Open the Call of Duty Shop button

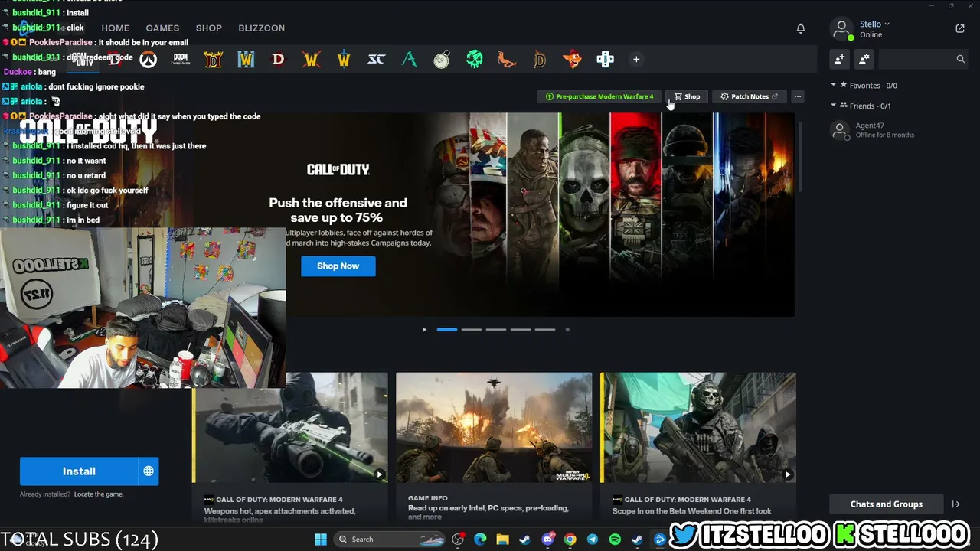click(x=687, y=96)
